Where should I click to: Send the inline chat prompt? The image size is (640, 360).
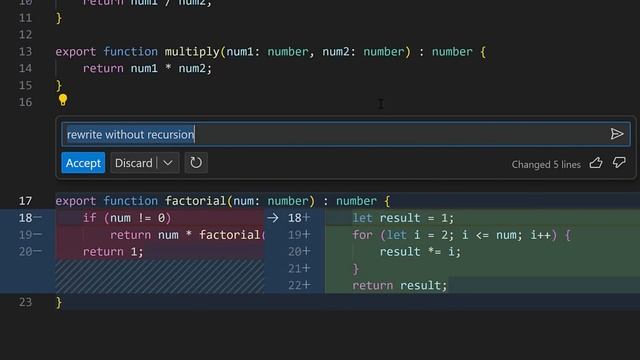[x=617, y=134]
